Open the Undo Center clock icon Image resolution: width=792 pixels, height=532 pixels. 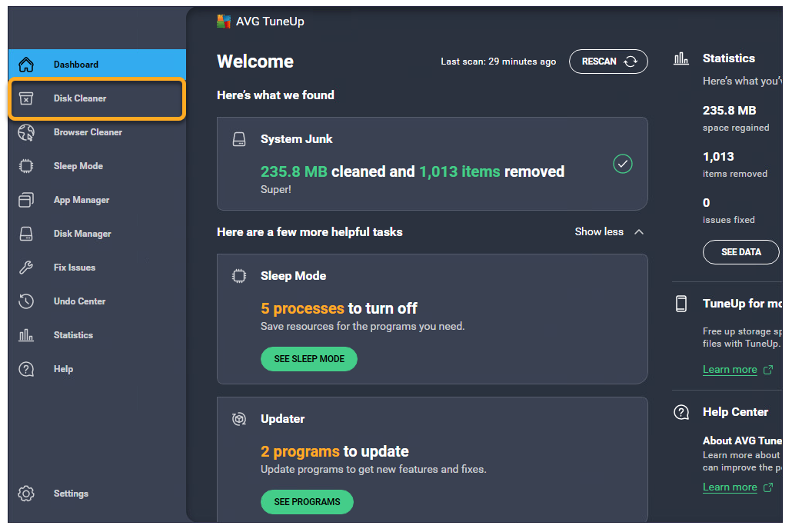click(26, 301)
